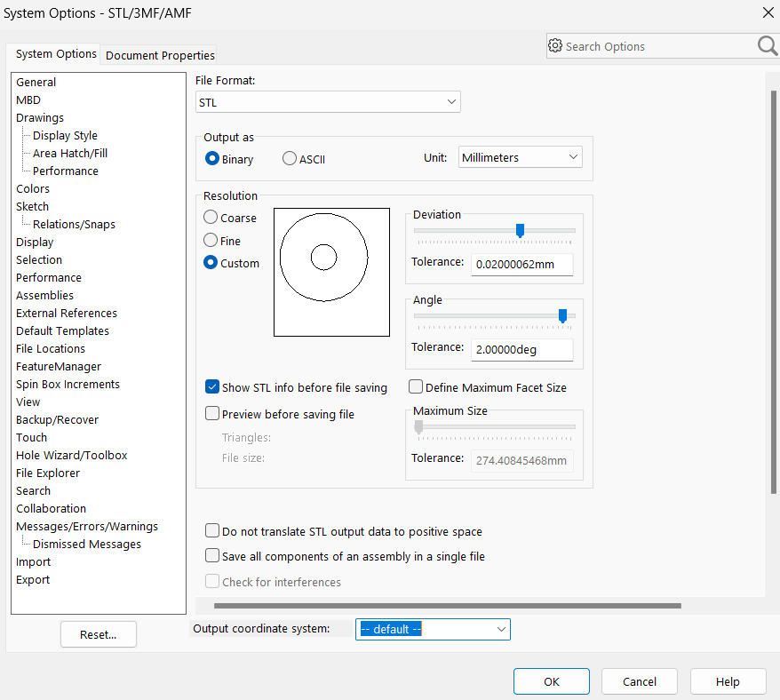Open Output coordinate system dropdown
The image size is (780, 700).
point(433,629)
